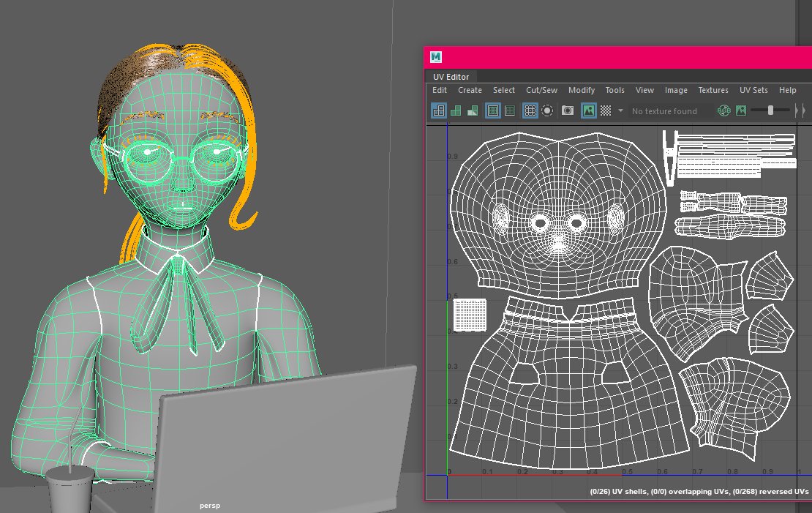Open dropdown arrow beside checker icon
812x513 pixels.
[x=620, y=111]
